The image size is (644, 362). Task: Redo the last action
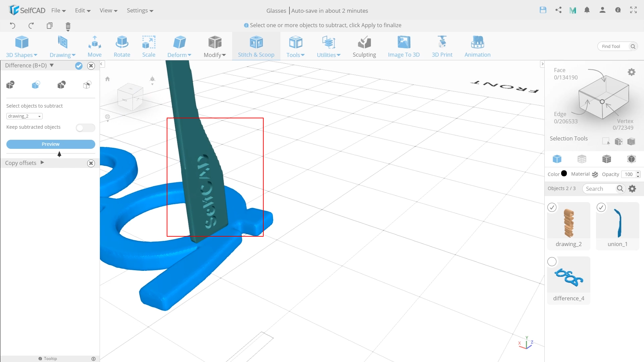click(x=31, y=26)
